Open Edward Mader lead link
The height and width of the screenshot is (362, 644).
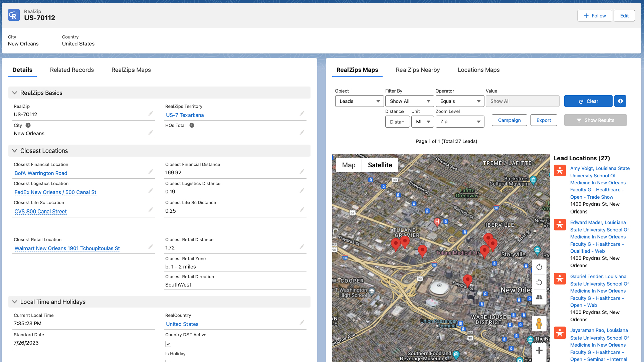pos(599,237)
